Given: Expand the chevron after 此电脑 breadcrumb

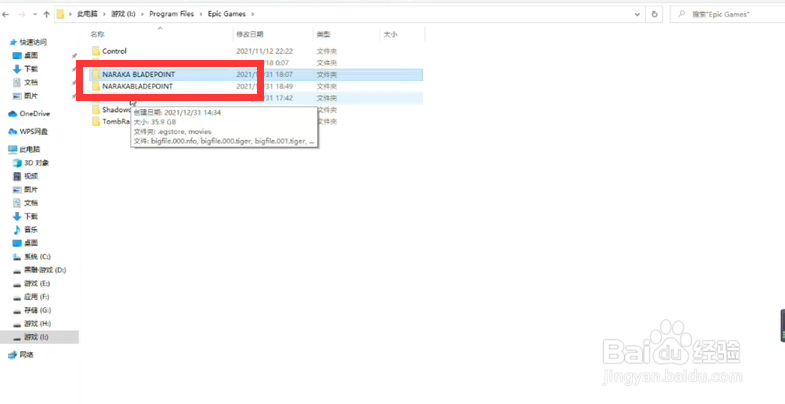Looking at the screenshot, I should click(103, 15).
